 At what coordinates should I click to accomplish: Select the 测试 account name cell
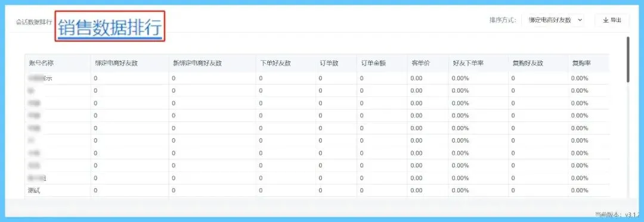tap(34, 190)
